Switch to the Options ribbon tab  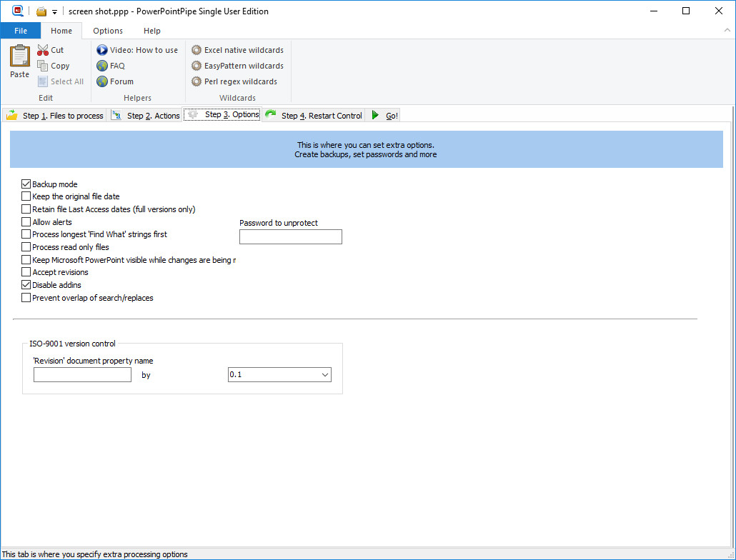[x=108, y=31]
